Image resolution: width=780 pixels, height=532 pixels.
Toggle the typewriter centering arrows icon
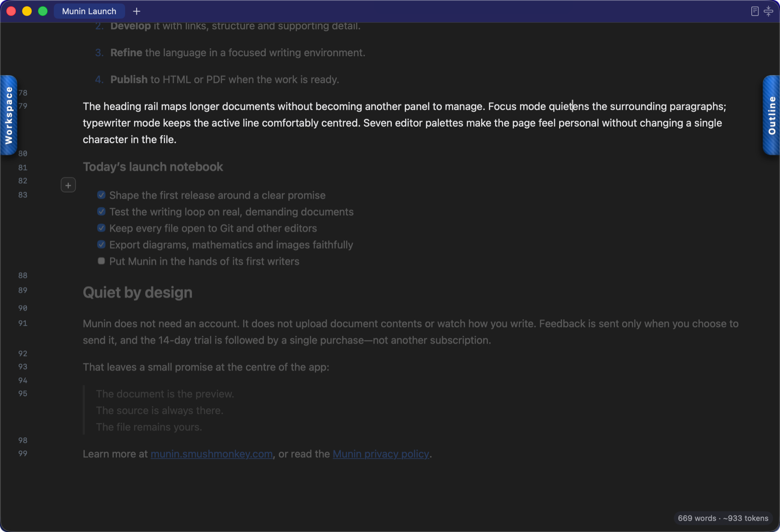768,11
